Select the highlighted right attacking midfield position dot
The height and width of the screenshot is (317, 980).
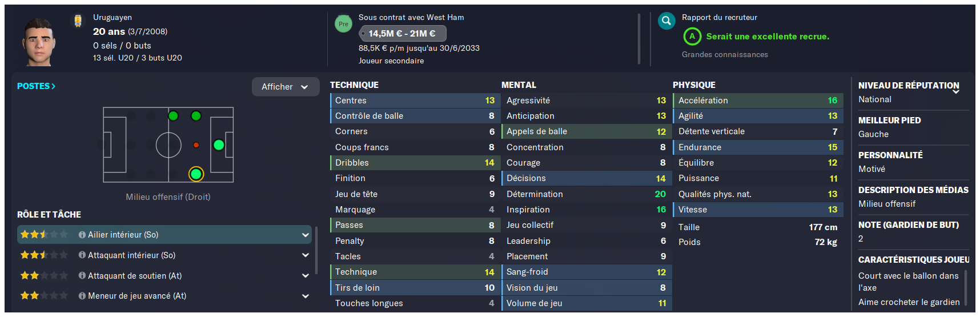tap(196, 174)
